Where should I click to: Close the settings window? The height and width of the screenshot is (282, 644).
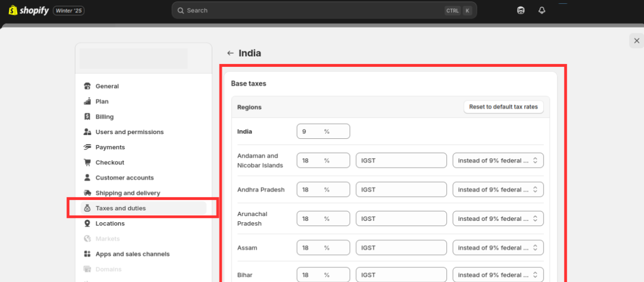coord(636,40)
